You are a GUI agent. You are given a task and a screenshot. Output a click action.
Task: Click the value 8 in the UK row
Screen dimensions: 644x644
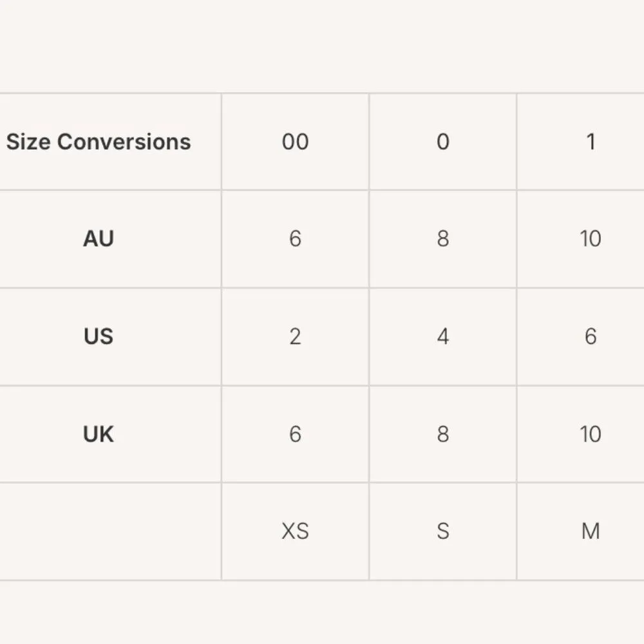pos(442,434)
